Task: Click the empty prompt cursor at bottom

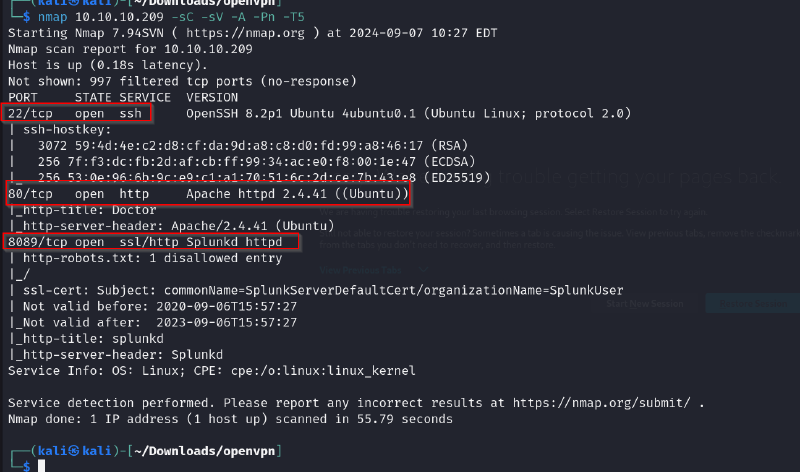Action: (x=40, y=466)
